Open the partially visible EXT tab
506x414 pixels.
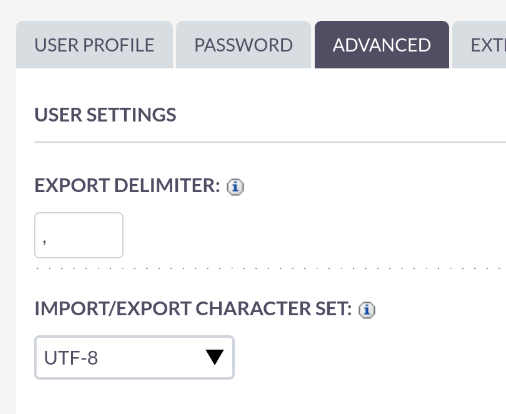pyautogui.click(x=479, y=45)
